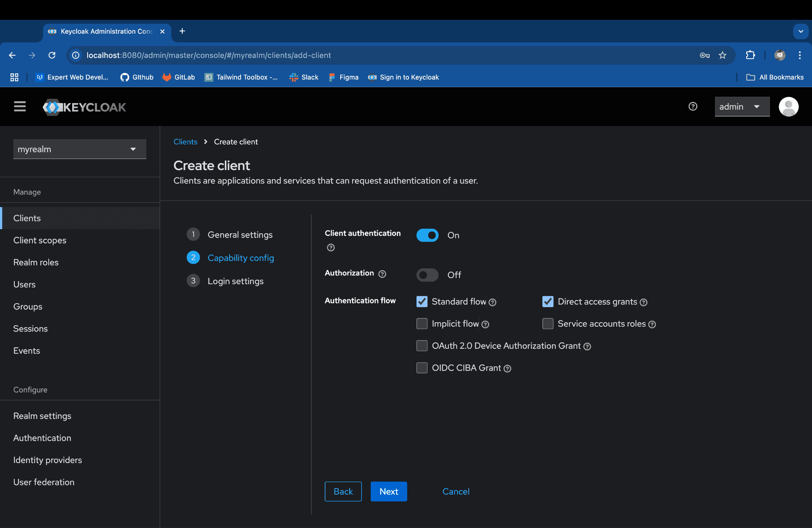Open the help icon in the header

(693, 107)
